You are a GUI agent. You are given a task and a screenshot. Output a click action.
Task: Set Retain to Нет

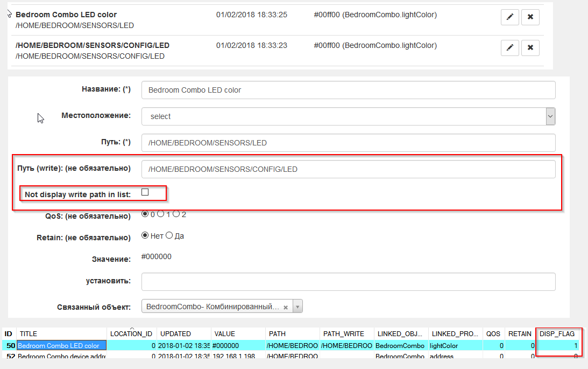pyautogui.click(x=145, y=235)
